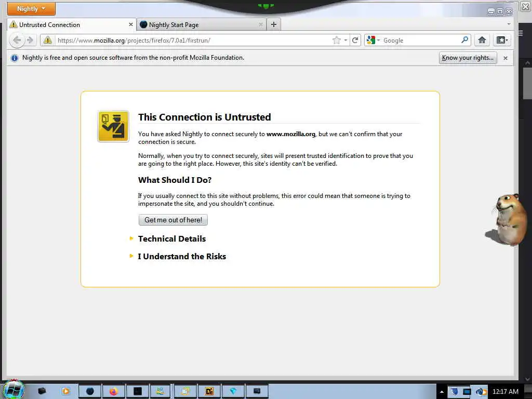Open the Firefox taskbar icon

[114, 391]
